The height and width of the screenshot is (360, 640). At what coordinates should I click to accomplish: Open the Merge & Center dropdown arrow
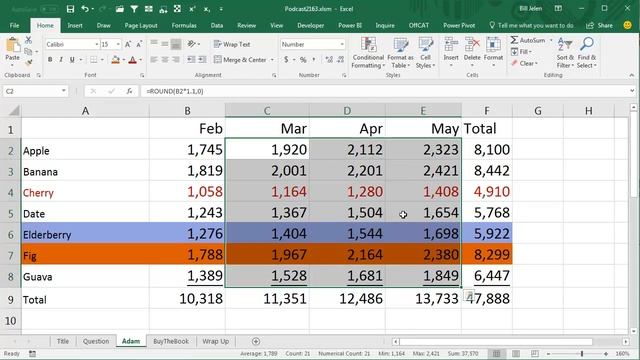click(x=272, y=60)
